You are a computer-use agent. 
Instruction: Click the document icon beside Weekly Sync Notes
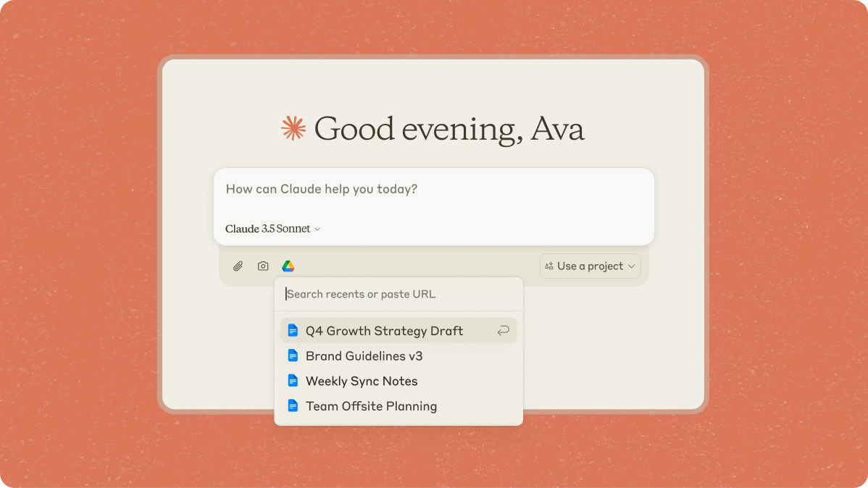click(293, 381)
